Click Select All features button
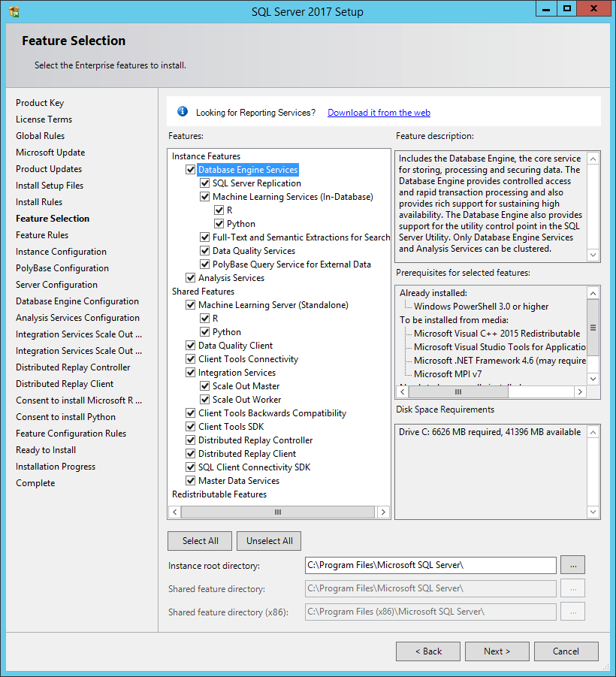Screen dimensions: 616x677 (x=200, y=541)
